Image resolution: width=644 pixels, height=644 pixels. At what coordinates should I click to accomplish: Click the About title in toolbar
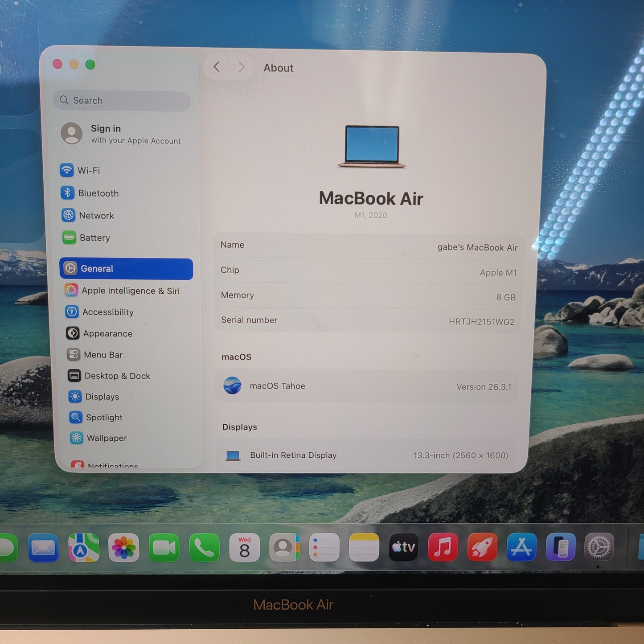tap(279, 68)
